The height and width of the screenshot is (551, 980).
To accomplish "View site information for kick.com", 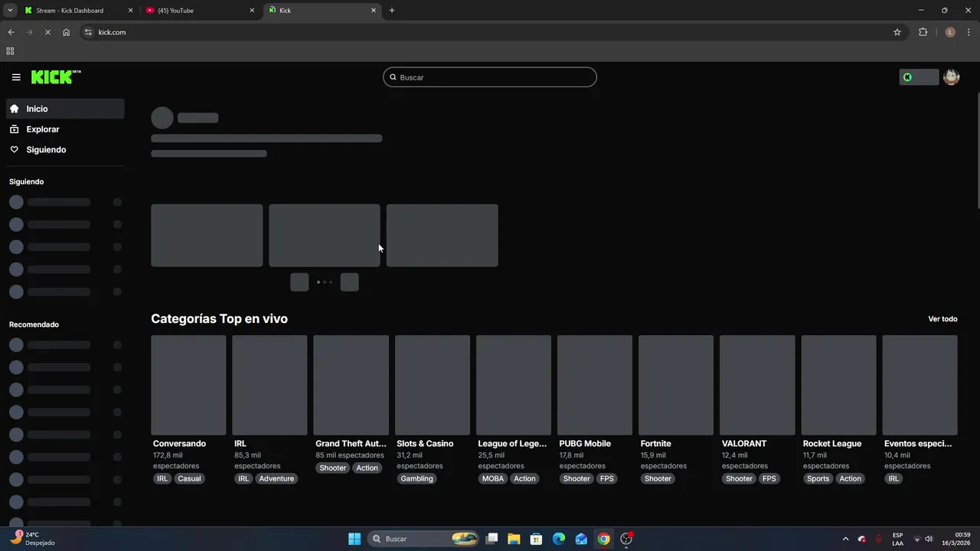I will pyautogui.click(x=88, y=32).
